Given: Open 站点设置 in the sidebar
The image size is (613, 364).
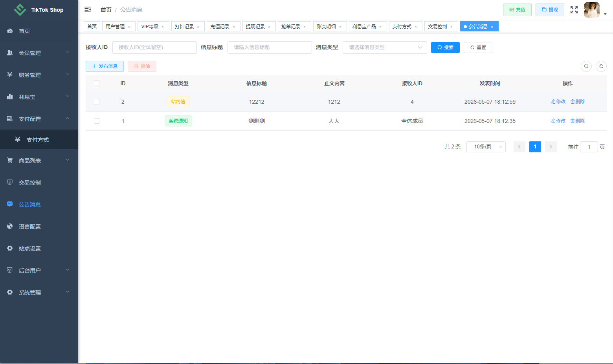Looking at the screenshot, I should [x=39, y=249].
